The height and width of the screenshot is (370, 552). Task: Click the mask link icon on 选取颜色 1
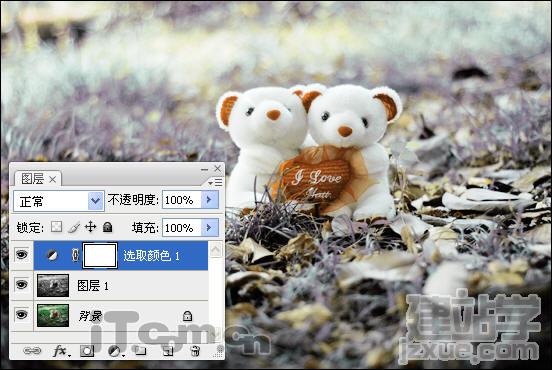(75, 255)
